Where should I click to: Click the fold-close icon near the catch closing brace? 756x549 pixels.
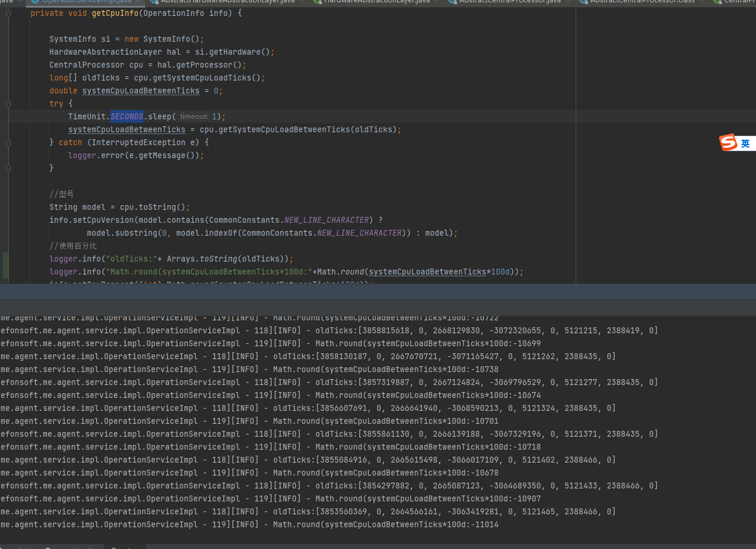tap(8, 168)
